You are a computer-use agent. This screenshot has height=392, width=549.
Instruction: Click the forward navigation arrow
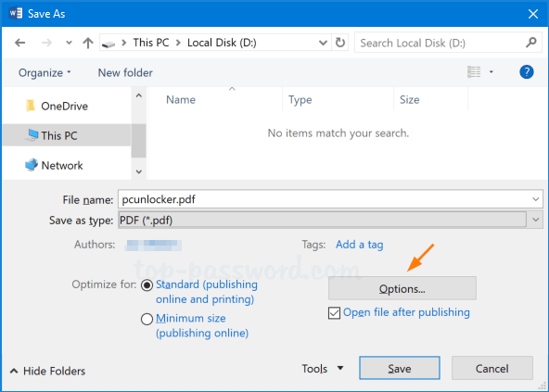pos(46,43)
